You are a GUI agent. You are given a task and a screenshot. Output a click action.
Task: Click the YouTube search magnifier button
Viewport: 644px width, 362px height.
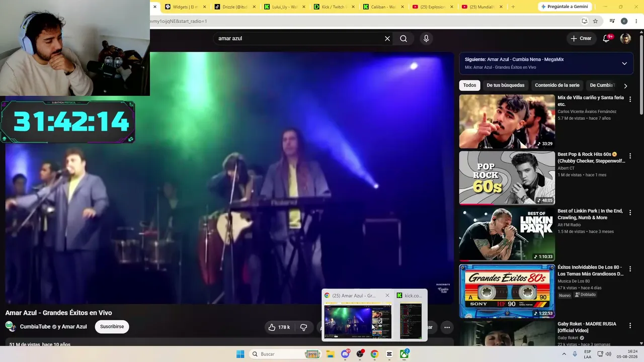[x=404, y=39]
